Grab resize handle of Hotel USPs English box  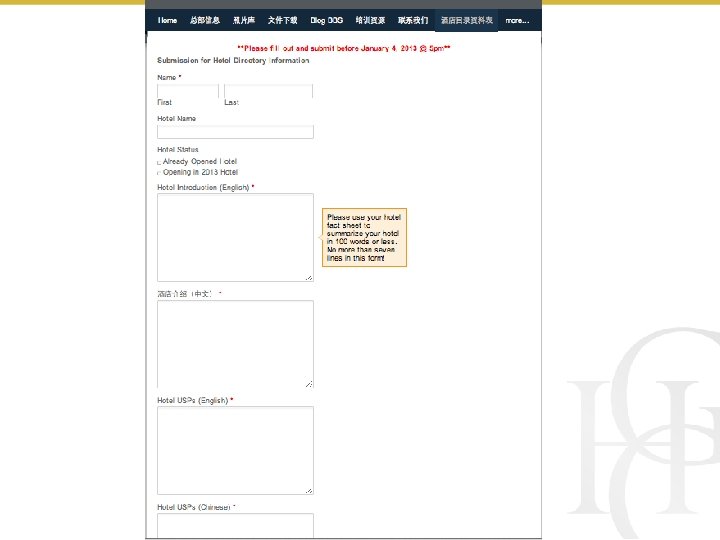coord(309,490)
